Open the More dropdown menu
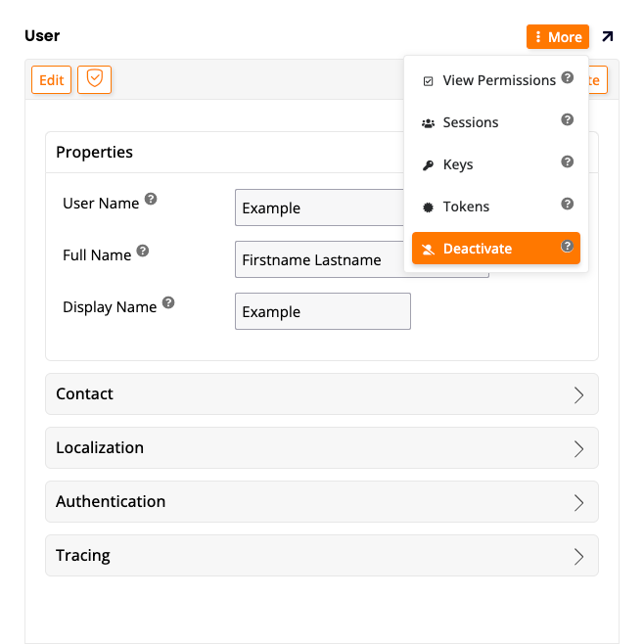This screenshot has width=644, height=644. point(558,37)
